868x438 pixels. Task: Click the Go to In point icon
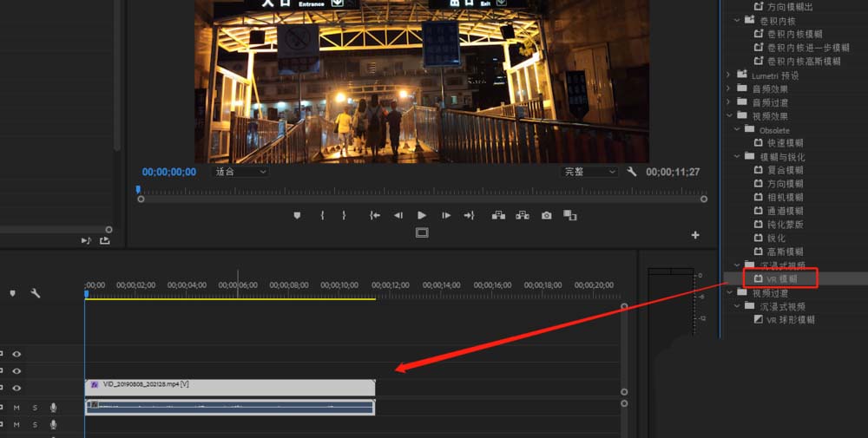374,215
